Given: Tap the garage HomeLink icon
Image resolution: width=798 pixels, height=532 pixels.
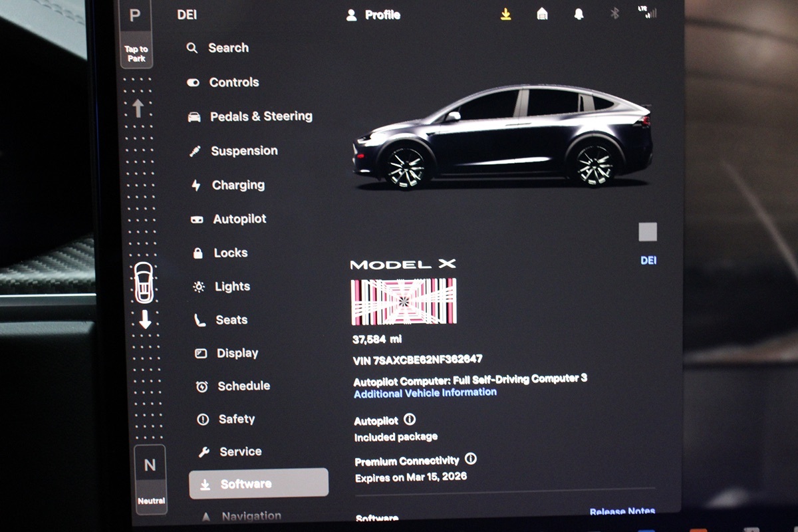Looking at the screenshot, I should [x=543, y=14].
